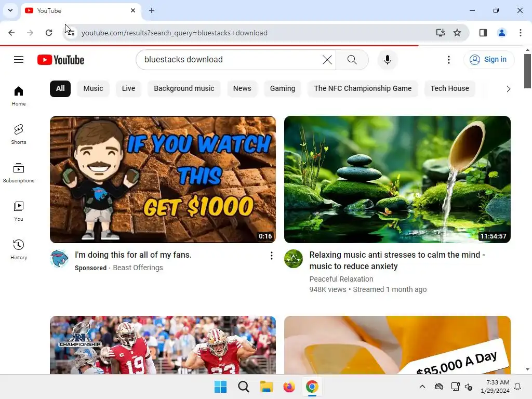Open the NFC Championship football thumbnail
Image resolution: width=532 pixels, height=399 pixels.
point(163,345)
